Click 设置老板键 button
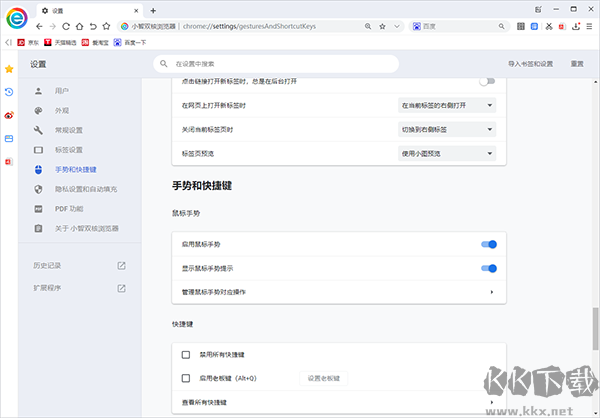The height and width of the screenshot is (418, 600). [x=324, y=378]
